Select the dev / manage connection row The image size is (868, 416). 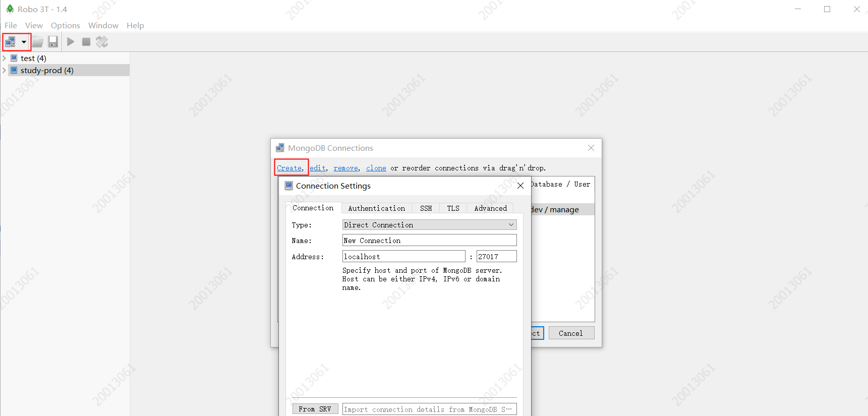[562, 209]
